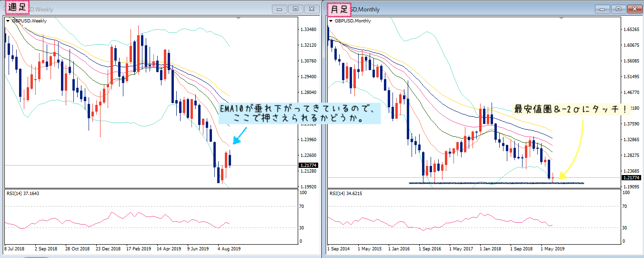The width and height of the screenshot is (644, 258).
Task: Minimize the GBPUSD Weekly chart window
Action: [x=280, y=9]
